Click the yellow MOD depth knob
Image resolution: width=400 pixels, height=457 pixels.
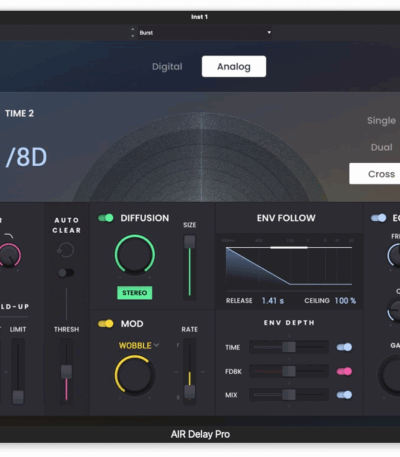pyautogui.click(x=135, y=375)
